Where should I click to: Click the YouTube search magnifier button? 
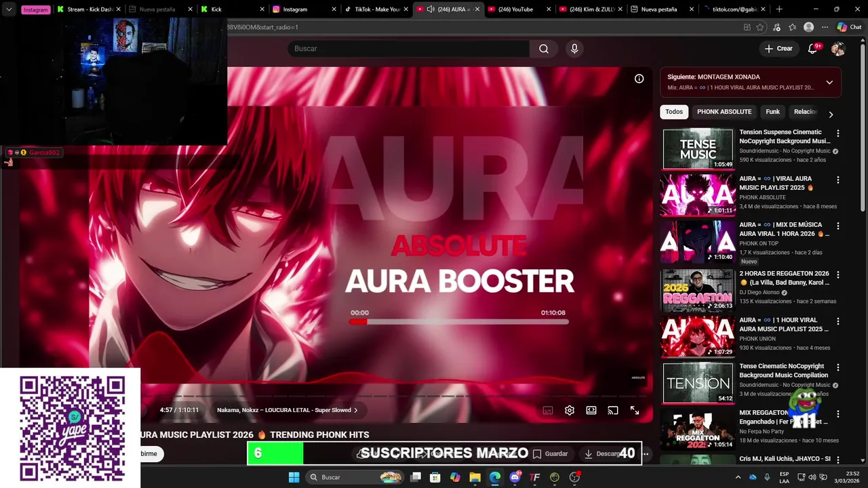(x=544, y=49)
